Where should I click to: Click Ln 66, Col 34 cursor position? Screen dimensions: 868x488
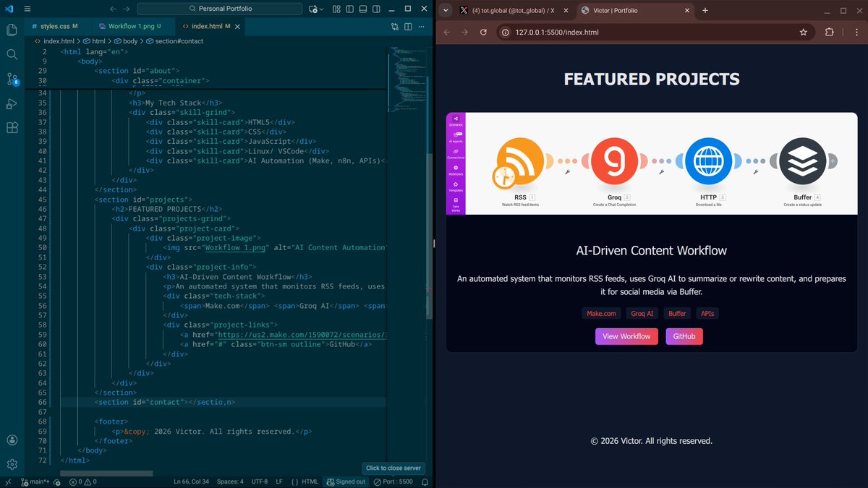(x=192, y=481)
